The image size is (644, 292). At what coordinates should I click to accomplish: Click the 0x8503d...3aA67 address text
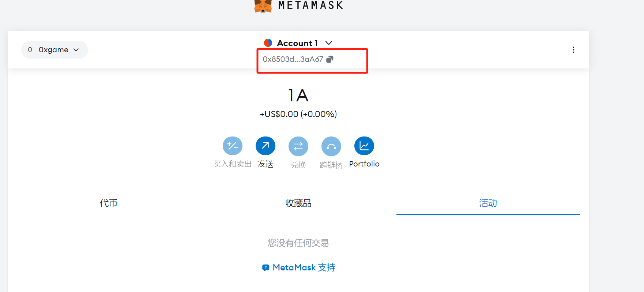[293, 59]
